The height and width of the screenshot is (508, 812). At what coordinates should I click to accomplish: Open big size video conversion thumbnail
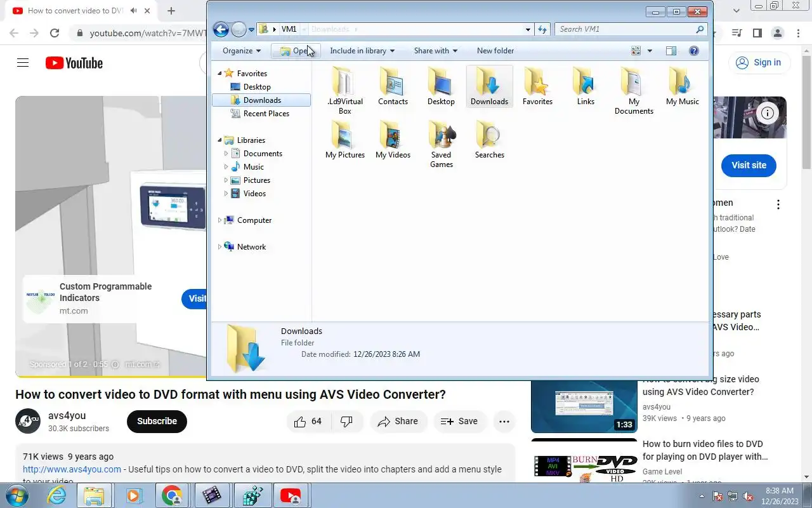pyautogui.click(x=584, y=406)
